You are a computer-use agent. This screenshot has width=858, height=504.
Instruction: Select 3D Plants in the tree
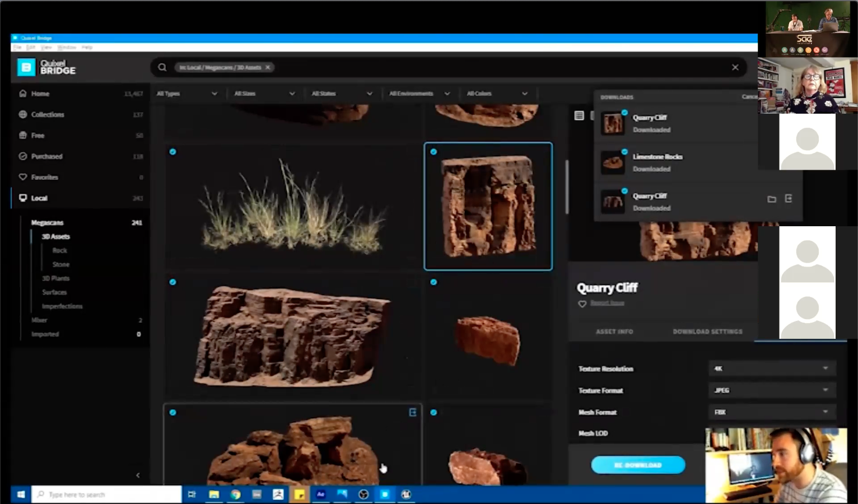pyautogui.click(x=56, y=278)
